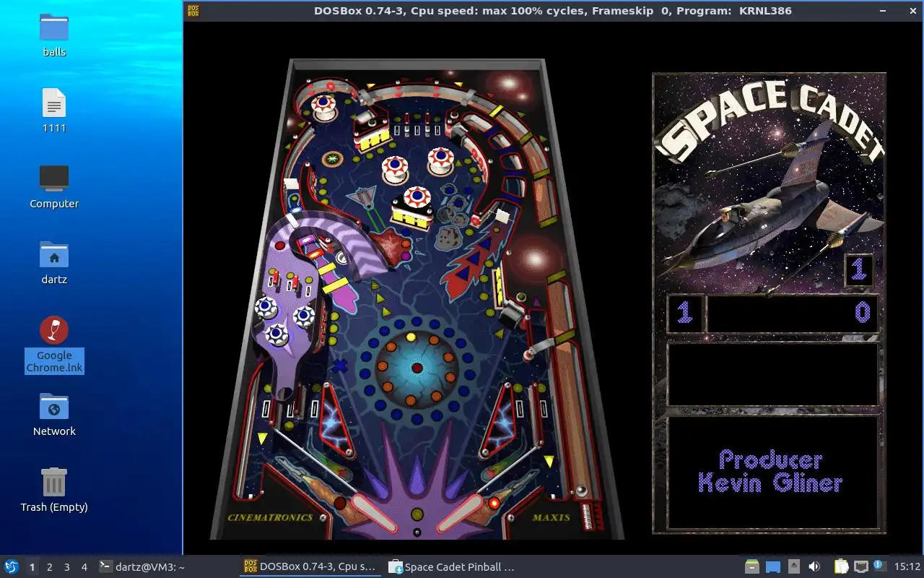Click the 15:12 clock in taskbar
The width and height of the screenshot is (924, 578).
907,567
